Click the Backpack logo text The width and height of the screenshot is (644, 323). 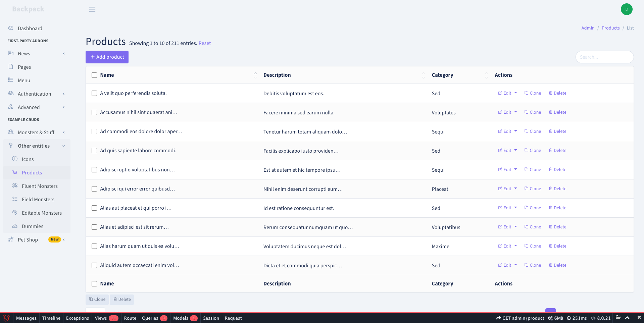point(28,9)
